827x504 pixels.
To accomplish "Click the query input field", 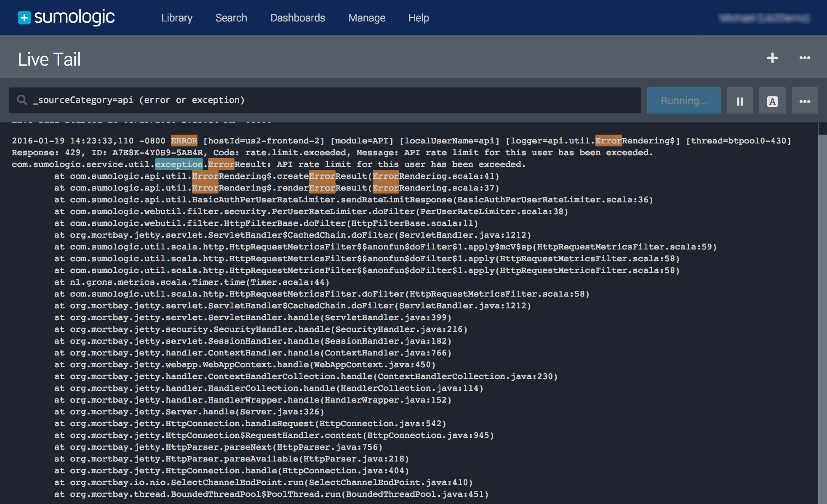I will [337, 100].
